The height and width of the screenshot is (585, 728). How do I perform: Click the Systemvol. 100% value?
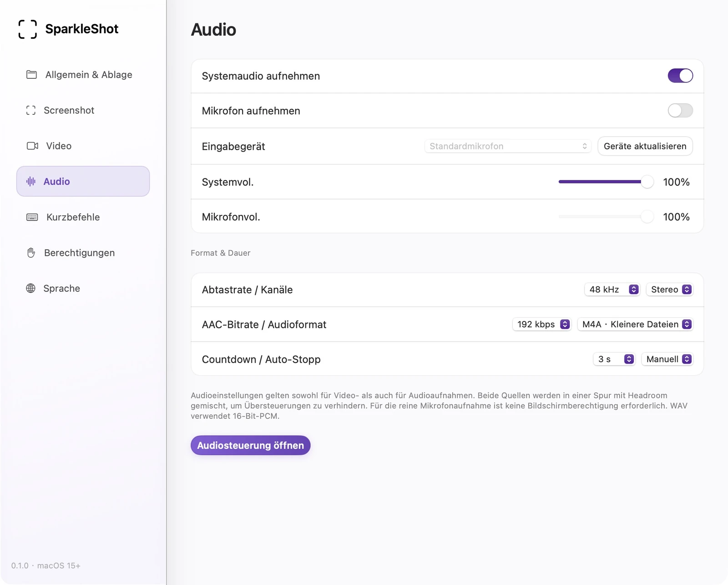[x=676, y=182]
